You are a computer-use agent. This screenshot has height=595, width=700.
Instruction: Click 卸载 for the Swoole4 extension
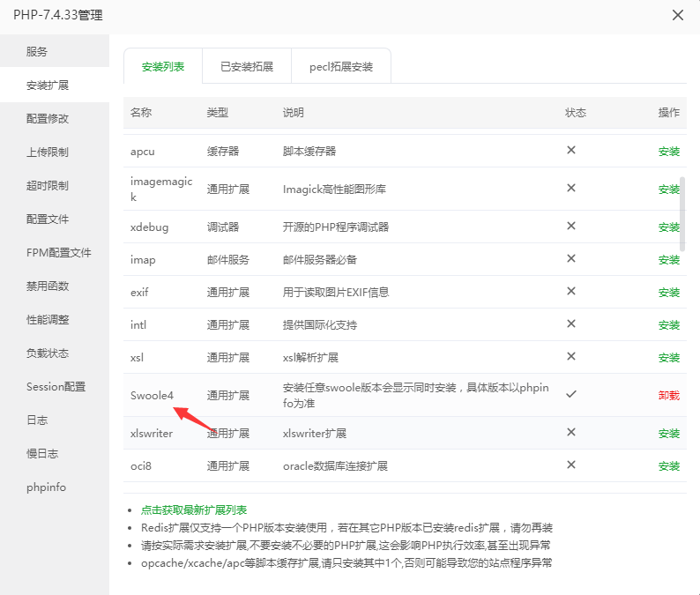pos(668,396)
